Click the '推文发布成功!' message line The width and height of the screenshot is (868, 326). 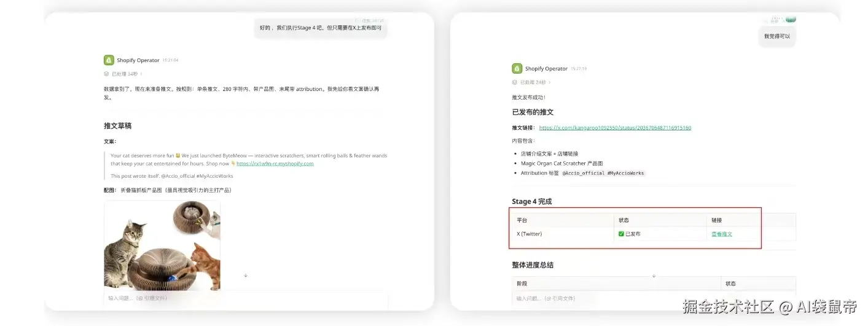pos(528,97)
